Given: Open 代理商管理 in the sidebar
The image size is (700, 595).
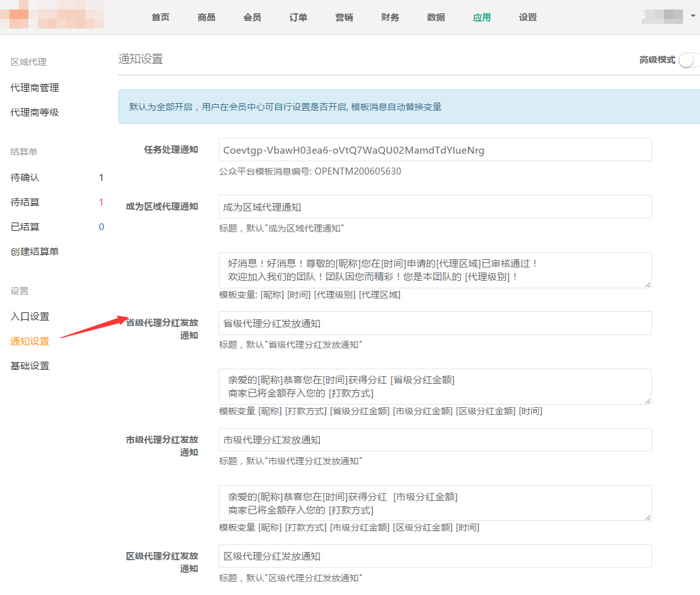Looking at the screenshot, I should pyautogui.click(x=35, y=88).
